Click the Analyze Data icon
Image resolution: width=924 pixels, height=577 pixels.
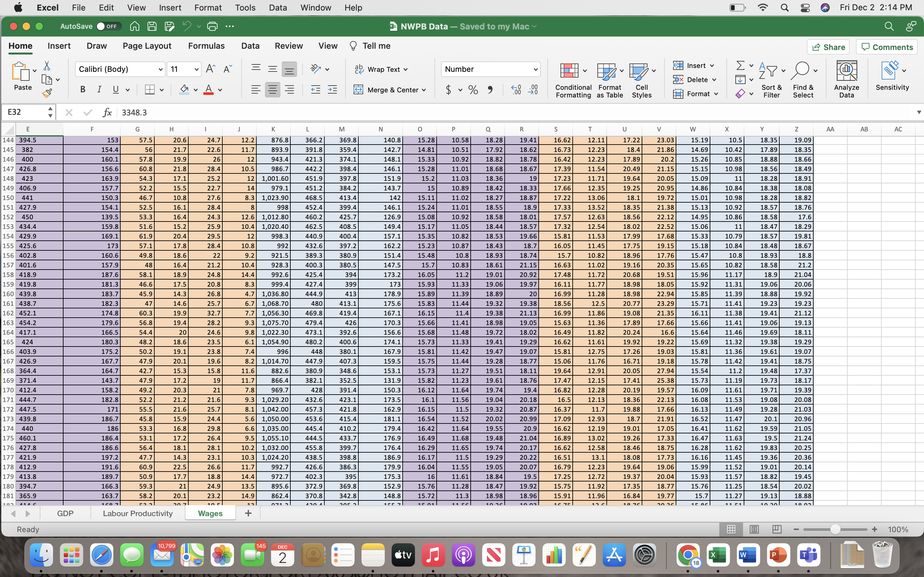point(846,76)
